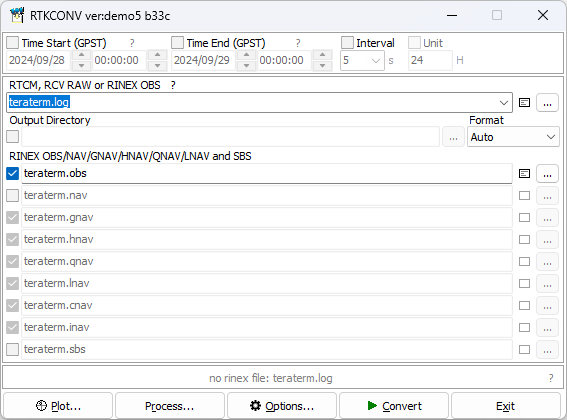Start conversion with the Convert button
The width and height of the screenshot is (567, 420).
click(x=394, y=406)
